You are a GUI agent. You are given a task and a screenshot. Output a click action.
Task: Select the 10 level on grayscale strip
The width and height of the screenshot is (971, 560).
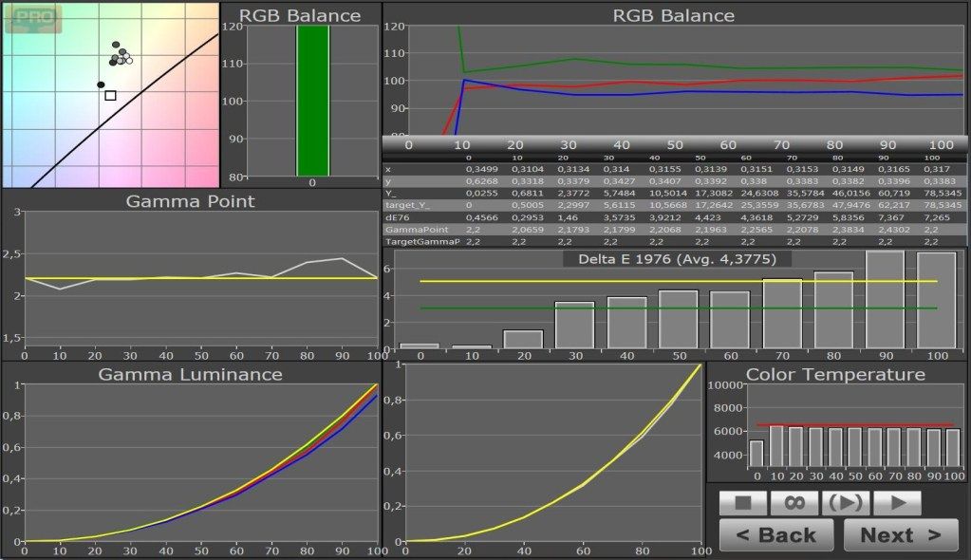(462, 144)
